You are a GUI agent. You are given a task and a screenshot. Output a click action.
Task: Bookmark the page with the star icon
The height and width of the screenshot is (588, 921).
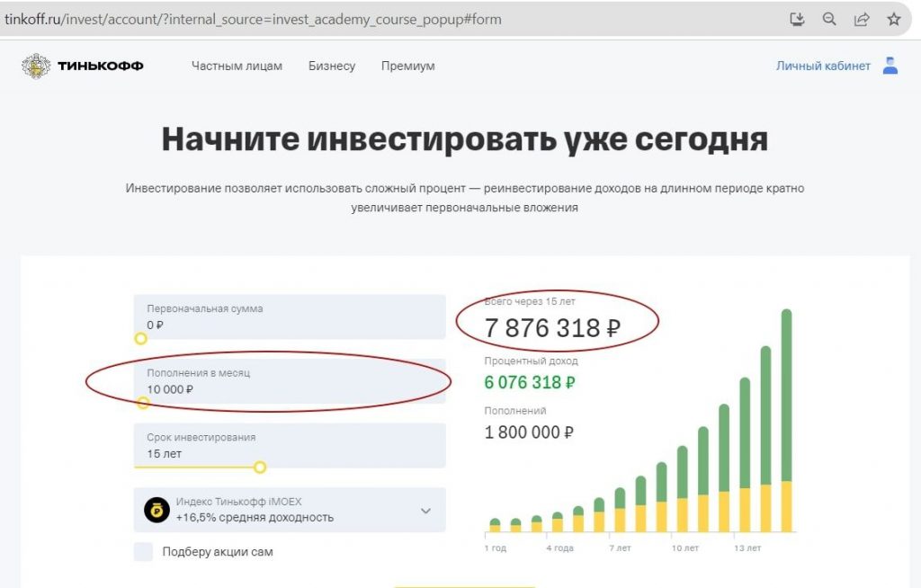tap(893, 20)
